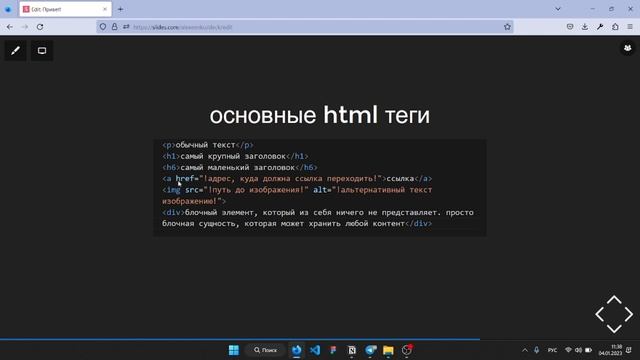Open the volume tray icon
Image resolution: width=640 pixels, height=360 pixels.
click(578, 350)
